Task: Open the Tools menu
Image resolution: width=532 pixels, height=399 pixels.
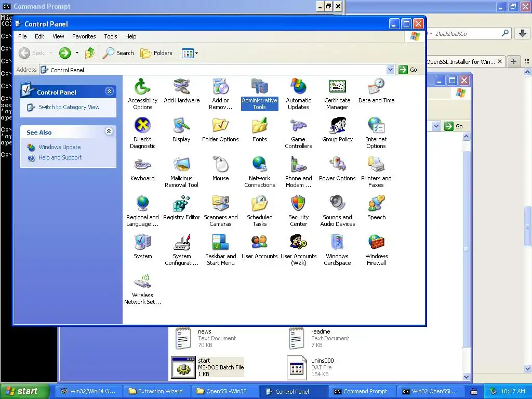Action: (110, 36)
